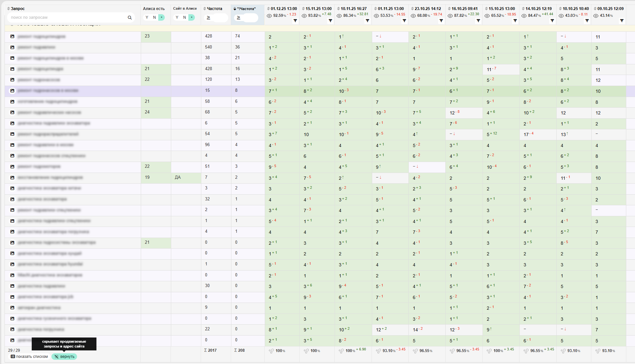This screenshot has height=364, width=635.
Task: Open filter funnel for 01.12.25 13:00 column
Action: click(295, 21)
